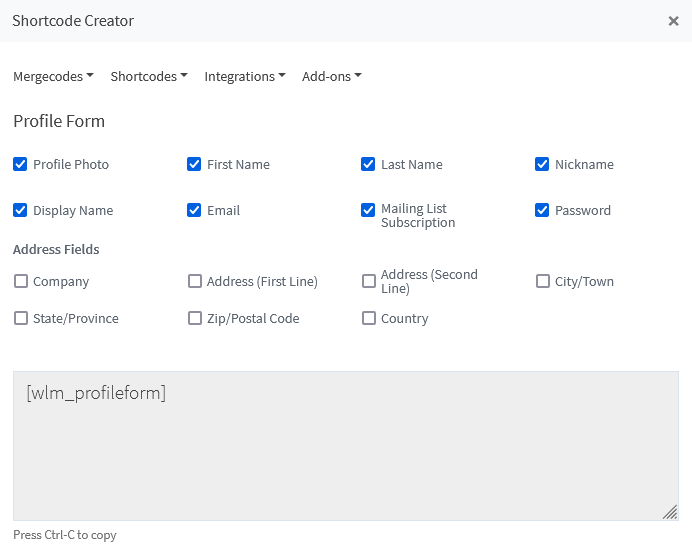The width and height of the screenshot is (692, 551).
Task: Disable Mailing List Subscription checkbox
Action: pyautogui.click(x=368, y=210)
